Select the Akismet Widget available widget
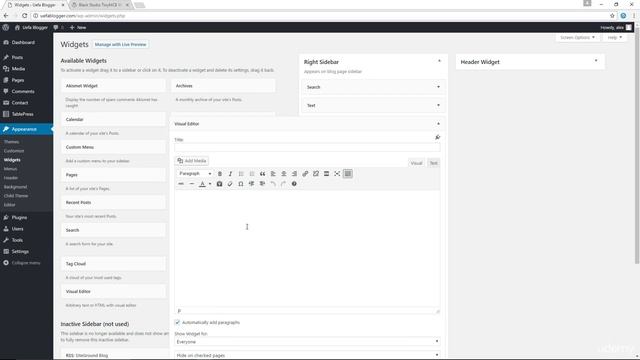Image resolution: width=640 pixels, height=360 pixels. [x=113, y=86]
